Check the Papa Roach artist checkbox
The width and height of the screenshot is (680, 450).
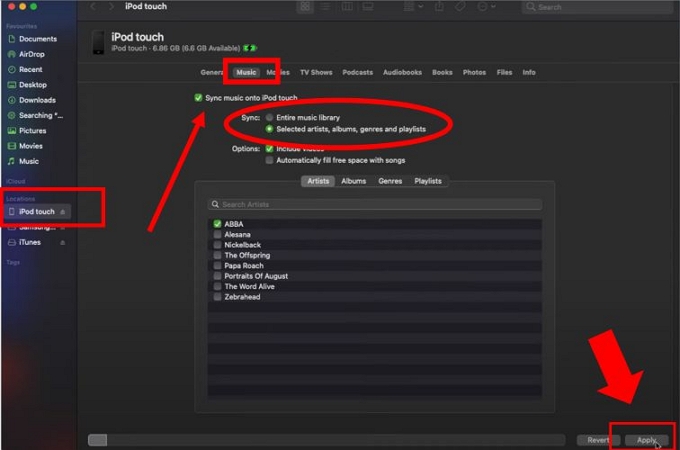tap(217, 266)
